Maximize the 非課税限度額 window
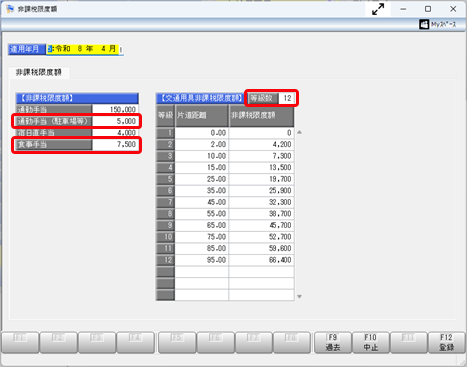The height and width of the screenshot is (367, 468). (428, 9)
